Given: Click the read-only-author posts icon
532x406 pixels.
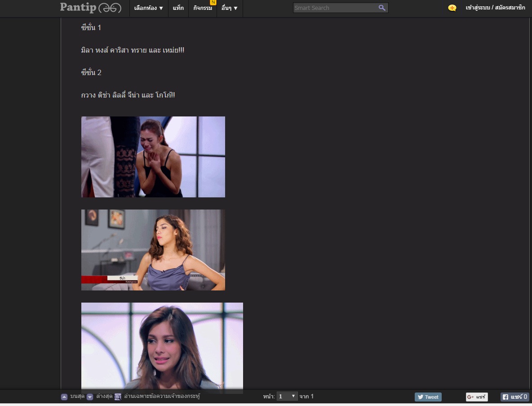Looking at the screenshot, I should coord(118,397).
